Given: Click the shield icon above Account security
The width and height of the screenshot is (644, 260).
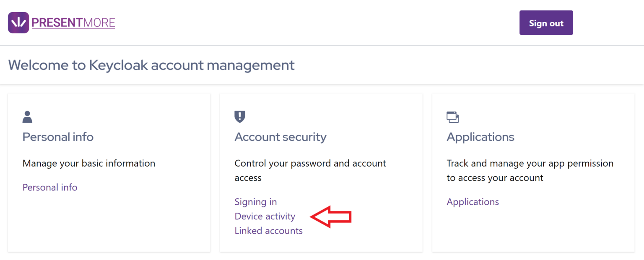Looking at the screenshot, I should tap(239, 117).
